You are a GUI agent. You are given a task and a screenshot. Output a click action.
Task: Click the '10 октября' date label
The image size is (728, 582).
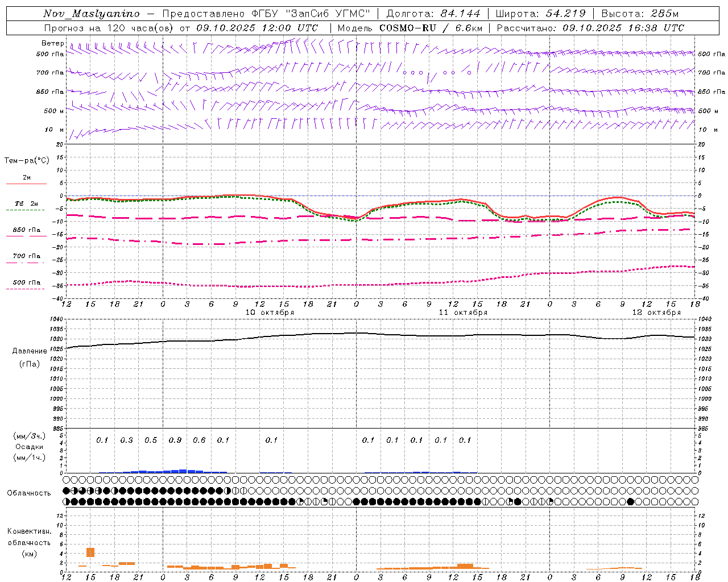click(x=270, y=313)
